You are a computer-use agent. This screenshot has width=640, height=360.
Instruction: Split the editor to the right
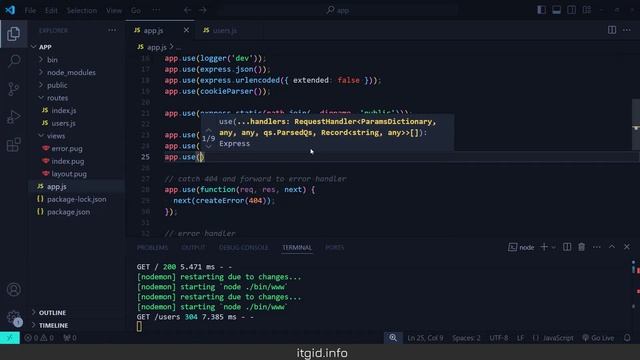tap(612, 30)
